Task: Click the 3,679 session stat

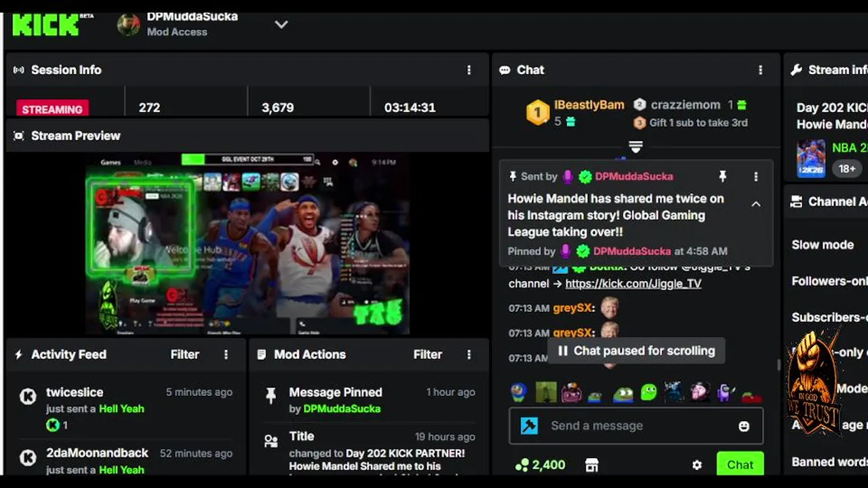Action: pos(277,107)
